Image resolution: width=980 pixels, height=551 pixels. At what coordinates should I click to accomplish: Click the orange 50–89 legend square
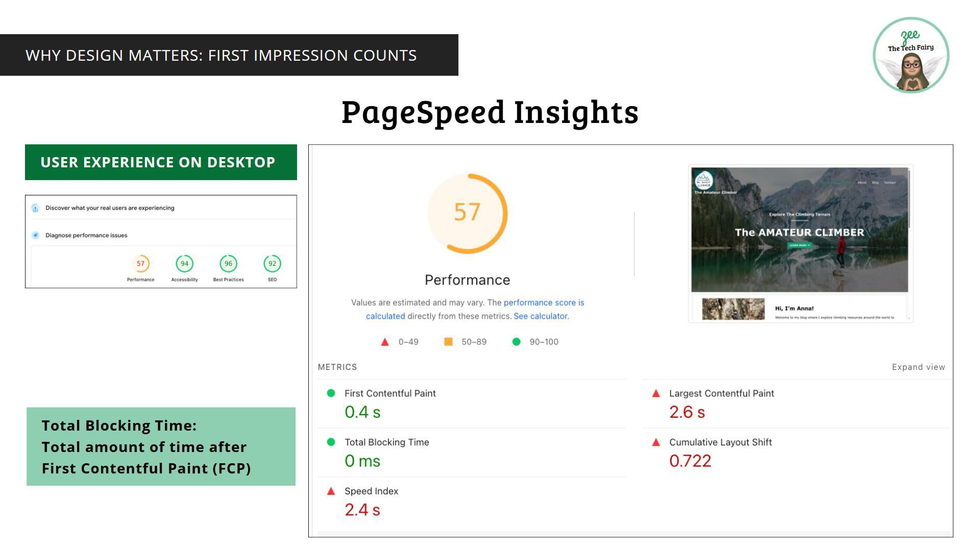[x=448, y=342]
